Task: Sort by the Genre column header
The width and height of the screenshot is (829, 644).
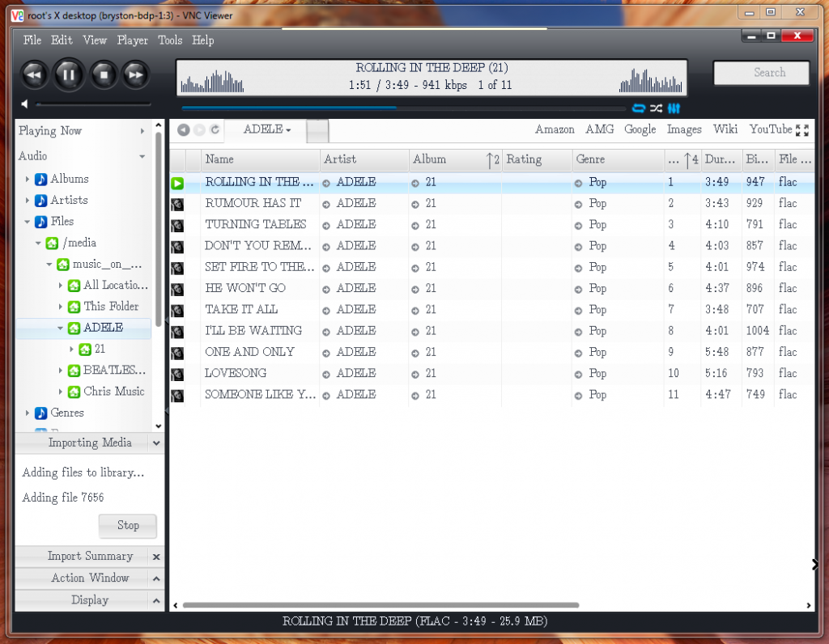Action: coord(618,159)
